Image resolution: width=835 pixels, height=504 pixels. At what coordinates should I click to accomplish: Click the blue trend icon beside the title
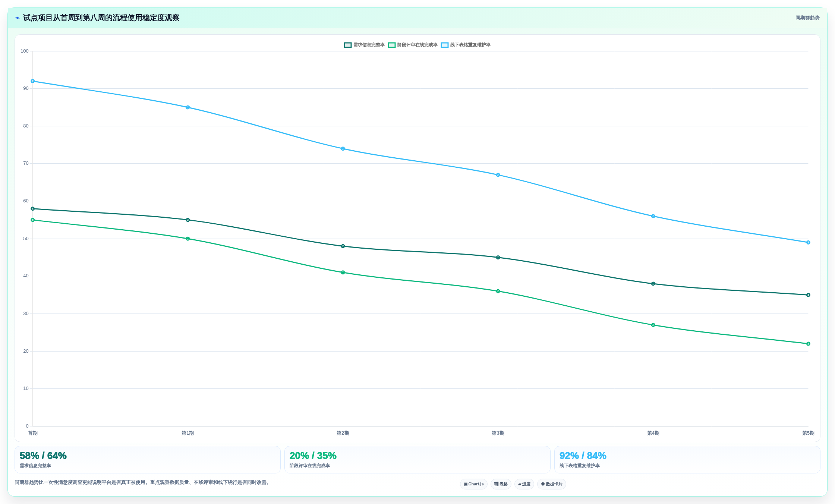(x=18, y=18)
